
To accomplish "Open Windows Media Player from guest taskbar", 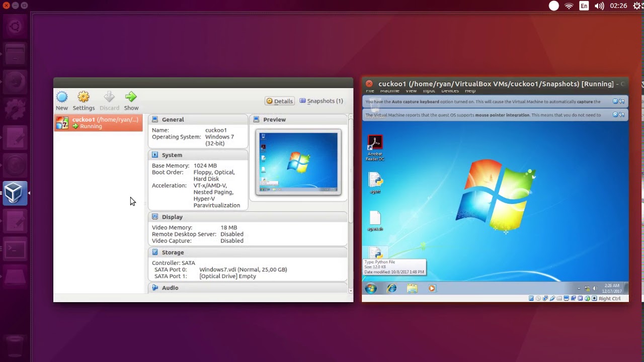I will click(432, 288).
